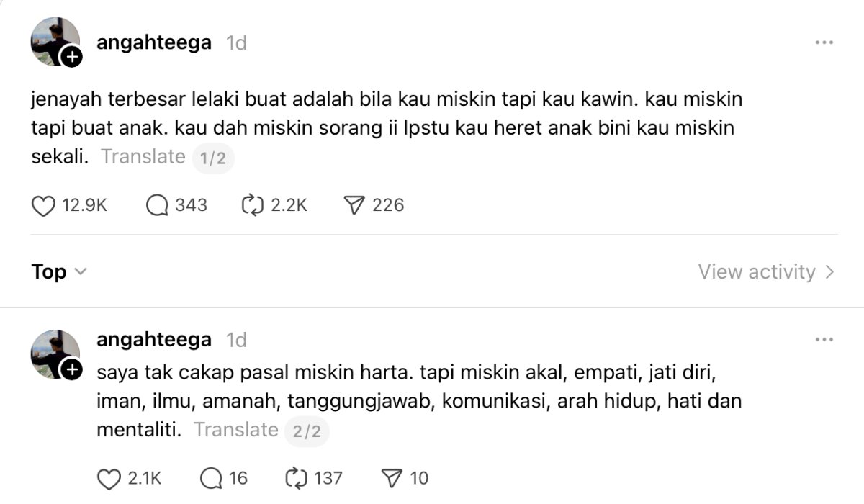Follow angahteega via first avatar plus badge
The image size is (864, 504).
tap(71, 57)
